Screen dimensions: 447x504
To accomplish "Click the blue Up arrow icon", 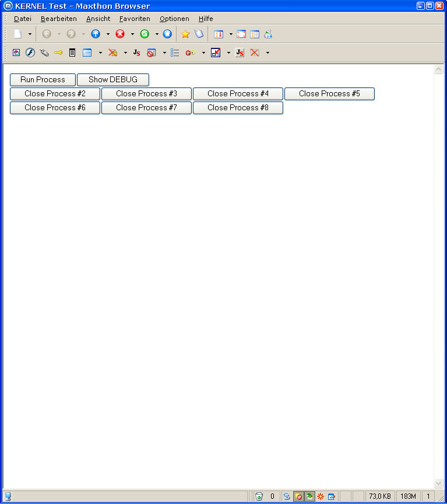I will (x=96, y=34).
